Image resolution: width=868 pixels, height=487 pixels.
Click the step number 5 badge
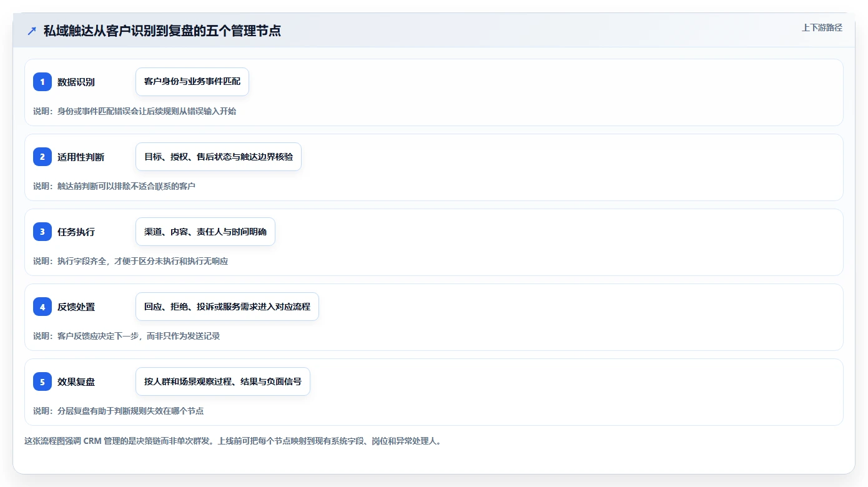42,381
